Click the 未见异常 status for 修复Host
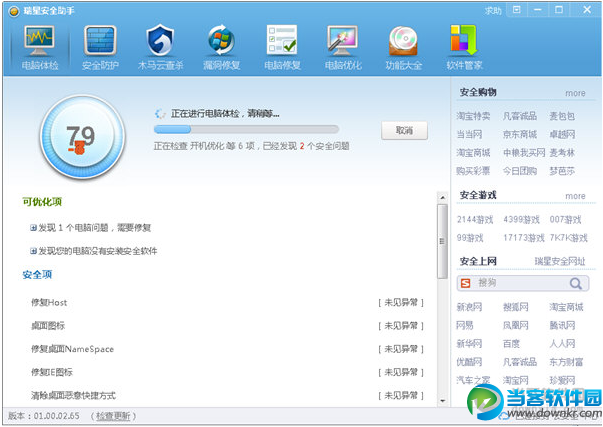This screenshot has width=603, height=427. 401,303
